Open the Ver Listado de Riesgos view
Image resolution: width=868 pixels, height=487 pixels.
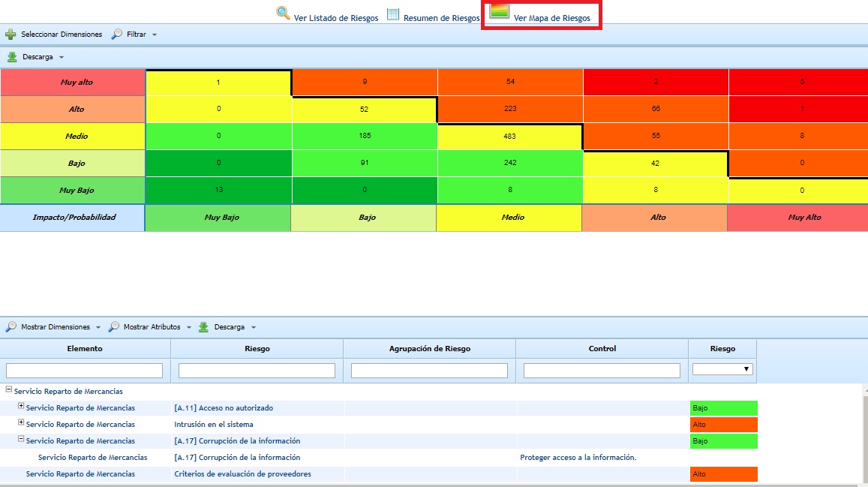click(336, 18)
